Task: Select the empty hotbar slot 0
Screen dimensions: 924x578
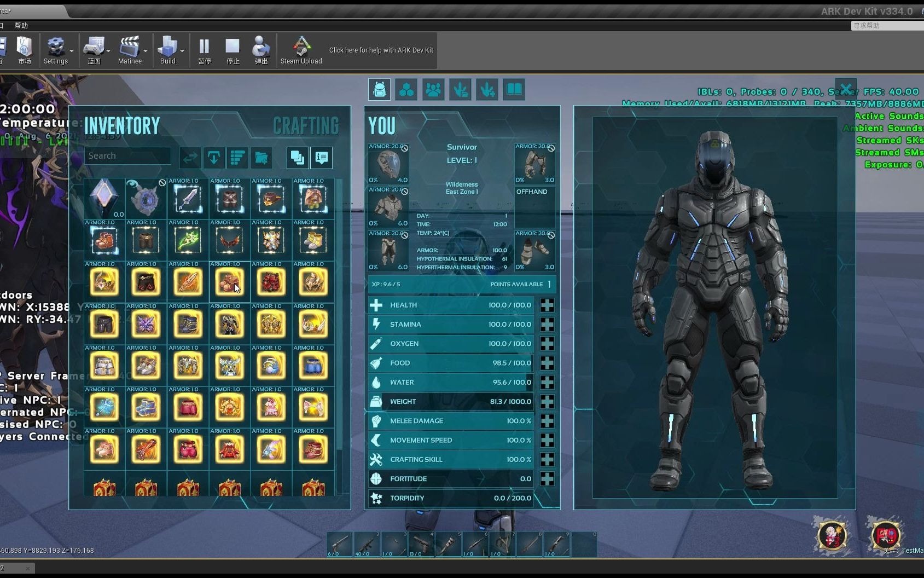Action: [584, 545]
